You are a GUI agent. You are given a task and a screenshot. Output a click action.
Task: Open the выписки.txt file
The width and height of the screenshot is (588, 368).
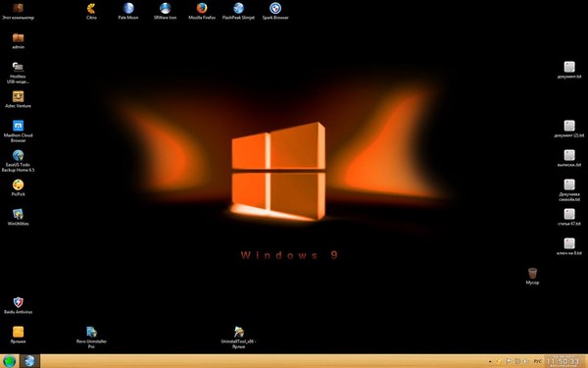tap(569, 158)
